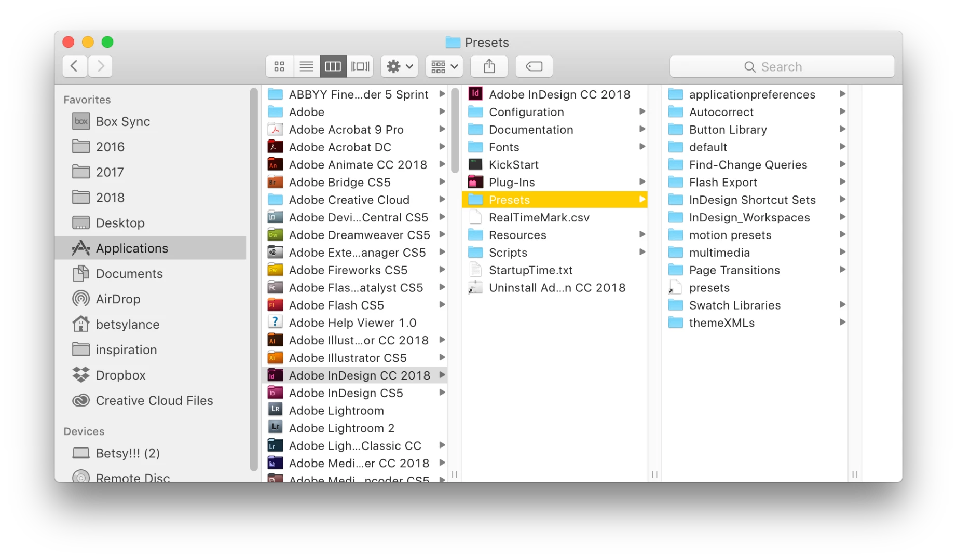Go forward to next folder
This screenshot has width=957, height=560.
101,66
